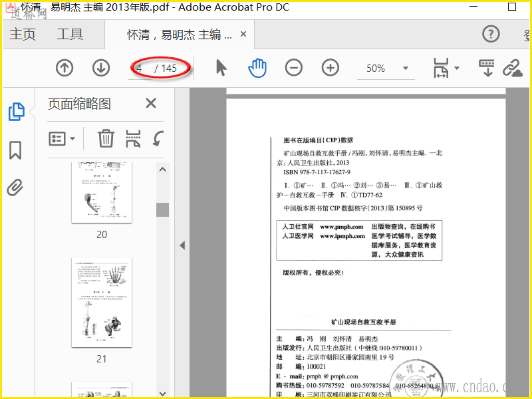Click the fit page width icon
Image resolution: width=532 pixels, height=399 pixels.
pos(441,68)
